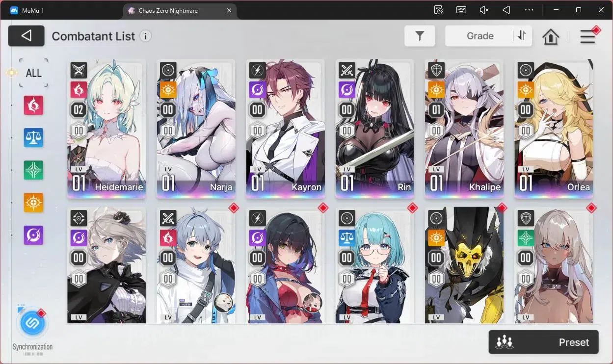Viewport: 613px width, 364px height.
Task: Toggle the MuMu mute speaker icon
Action: (x=484, y=10)
